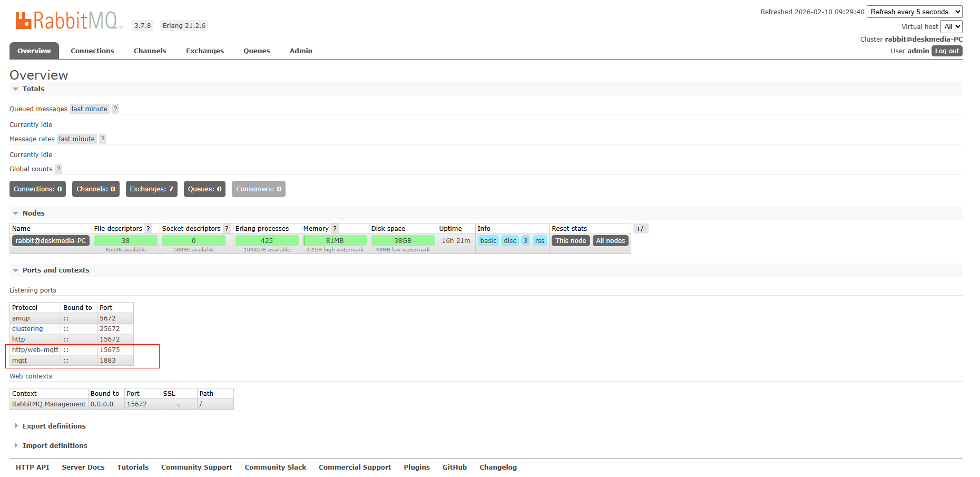Click Disk space 38GB bar
This screenshot has width=980, height=477.
pyautogui.click(x=403, y=241)
